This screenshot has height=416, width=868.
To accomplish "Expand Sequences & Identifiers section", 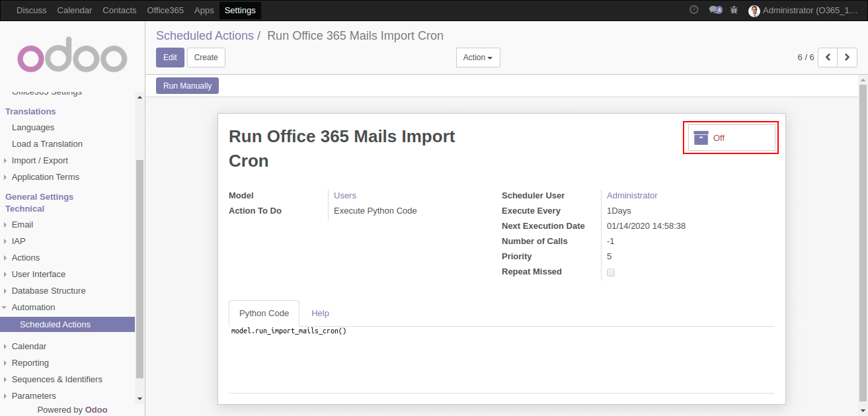I will 57,380.
